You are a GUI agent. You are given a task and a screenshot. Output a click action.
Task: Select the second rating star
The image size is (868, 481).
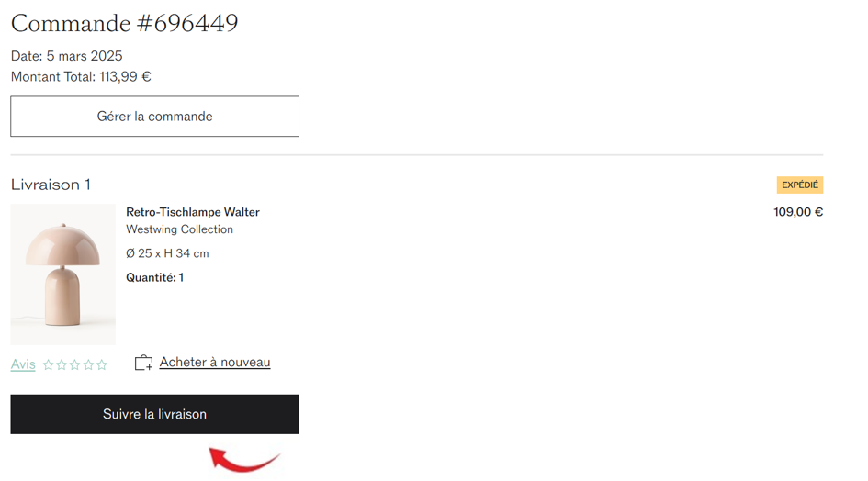pyautogui.click(x=62, y=364)
